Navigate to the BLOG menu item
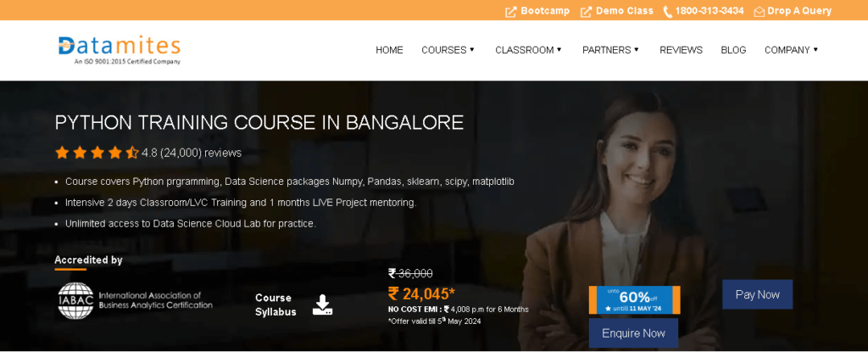Image resolution: width=868 pixels, height=352 pixels. [733, 50]
